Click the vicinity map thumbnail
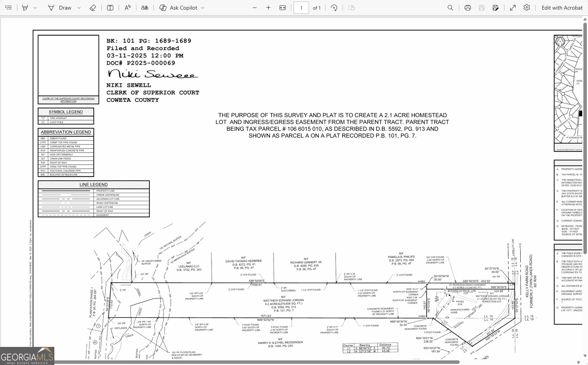This screenshot has height=365, width=588. [568, 93]
